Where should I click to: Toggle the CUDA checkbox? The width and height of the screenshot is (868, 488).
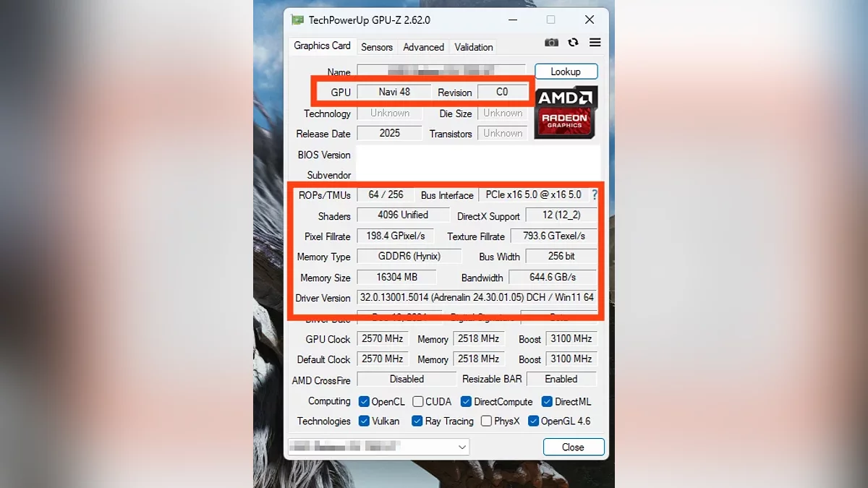[418, 401]
